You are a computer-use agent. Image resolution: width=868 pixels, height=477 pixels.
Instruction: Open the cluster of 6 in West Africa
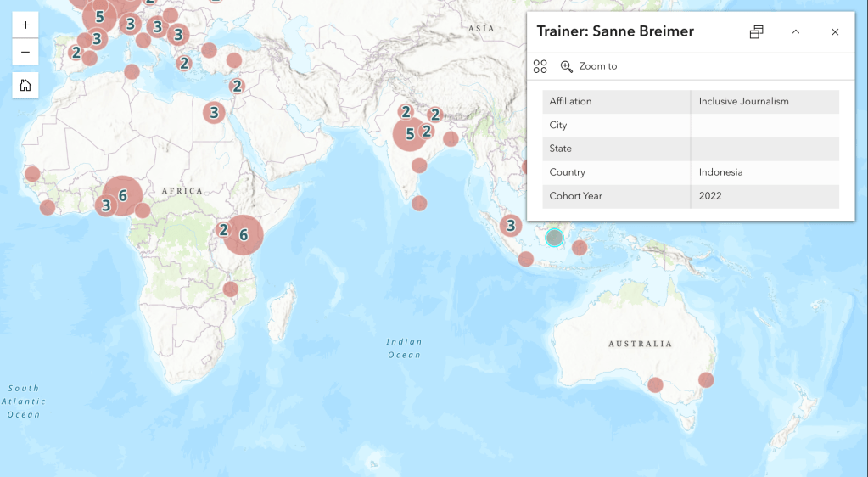point(122,195)
